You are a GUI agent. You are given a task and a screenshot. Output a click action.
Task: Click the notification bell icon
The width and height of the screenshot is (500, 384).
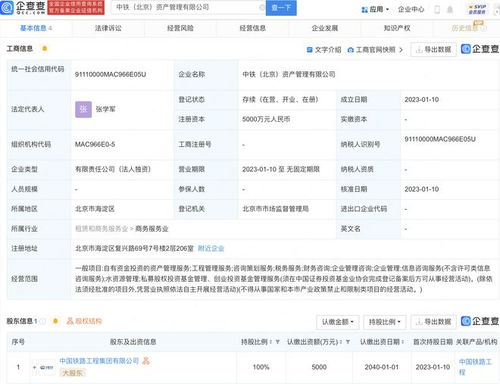coord(450,10)
